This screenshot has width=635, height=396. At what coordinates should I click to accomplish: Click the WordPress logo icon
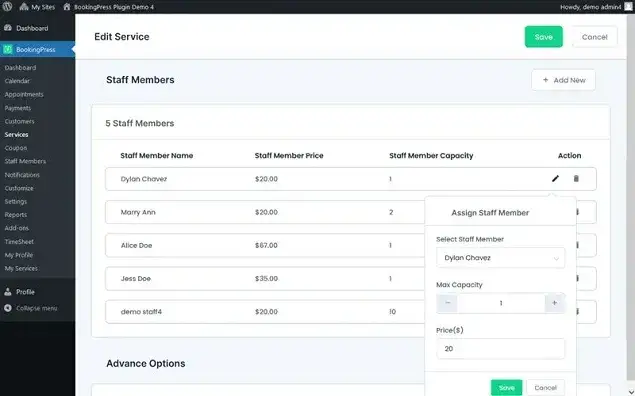(7, 6)
